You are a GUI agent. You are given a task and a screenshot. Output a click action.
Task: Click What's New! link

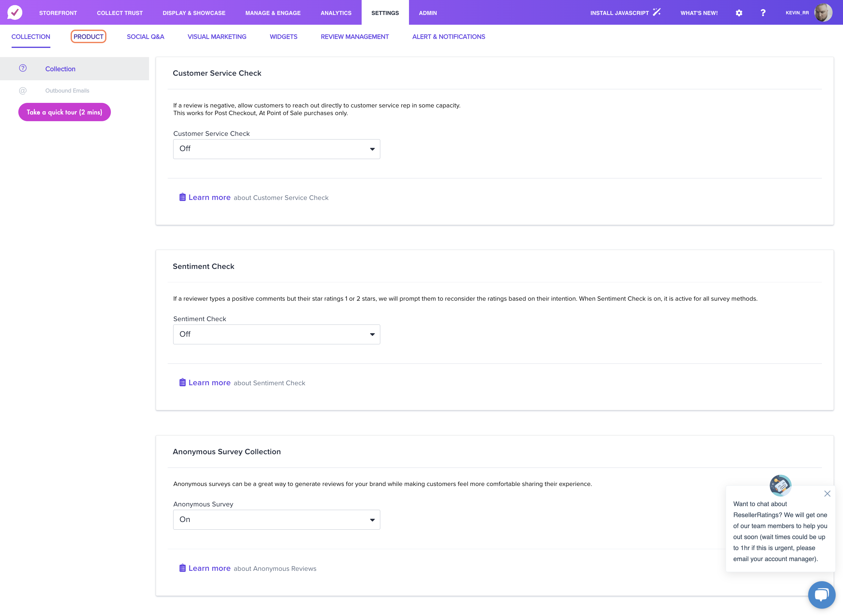coord(699,13)
